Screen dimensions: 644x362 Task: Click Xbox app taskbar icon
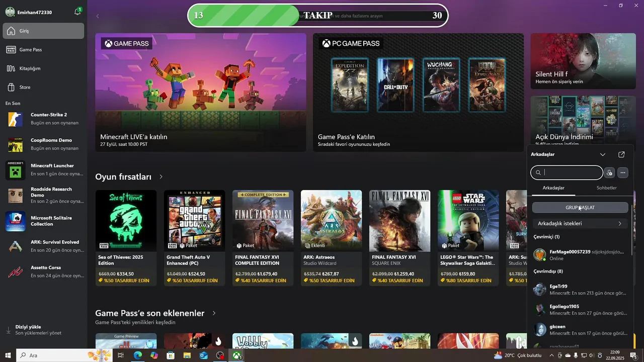[x=236, y=355]
